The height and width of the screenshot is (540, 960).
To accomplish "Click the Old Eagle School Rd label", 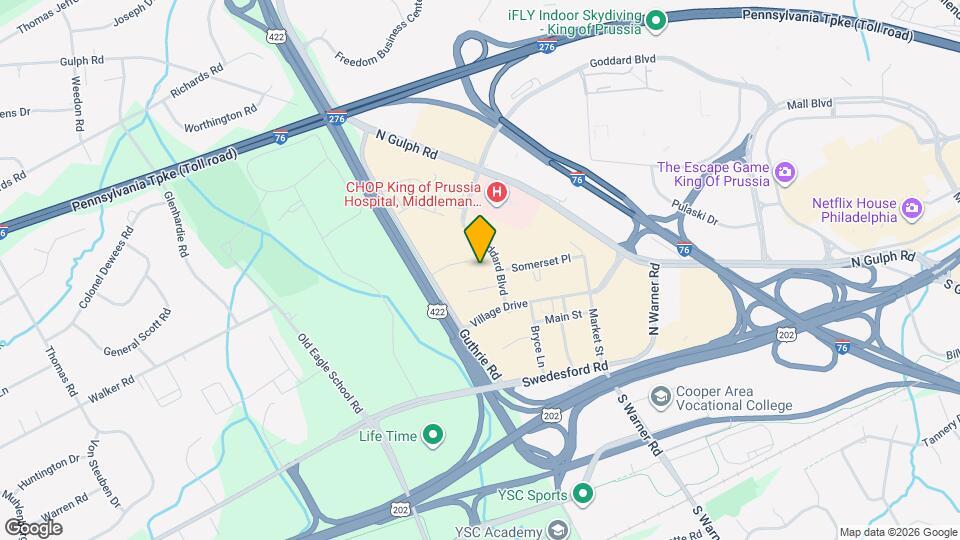I will pyautogui.click(x=329, y=373).
